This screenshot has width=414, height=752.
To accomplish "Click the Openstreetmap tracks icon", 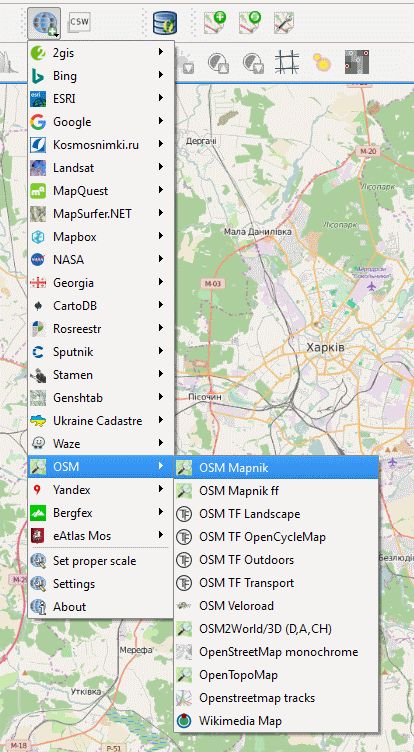I will coord(184,698).
